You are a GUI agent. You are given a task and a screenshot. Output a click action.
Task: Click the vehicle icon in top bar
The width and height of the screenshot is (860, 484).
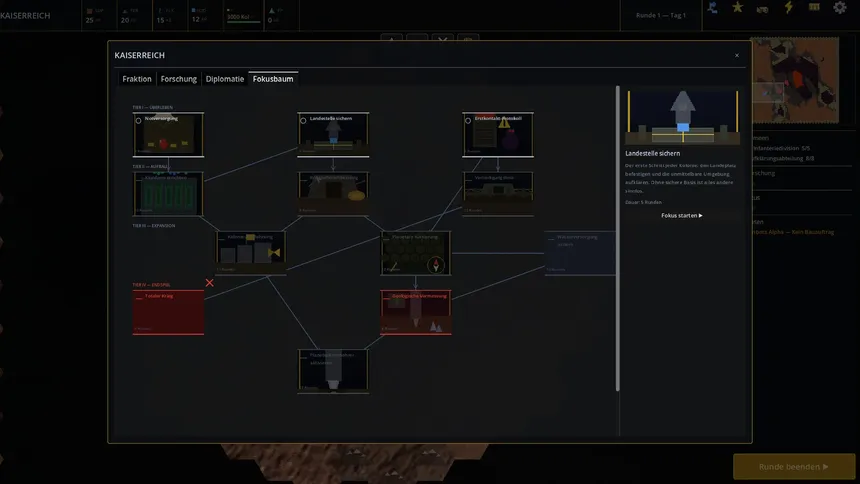pyautogui.click(x=763, y=8)
